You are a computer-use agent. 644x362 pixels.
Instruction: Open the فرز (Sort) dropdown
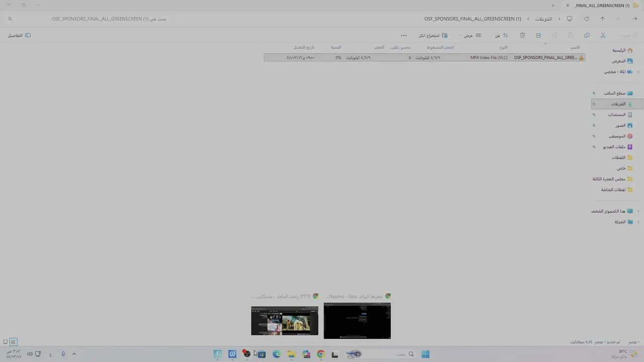(x=500, y=35)
